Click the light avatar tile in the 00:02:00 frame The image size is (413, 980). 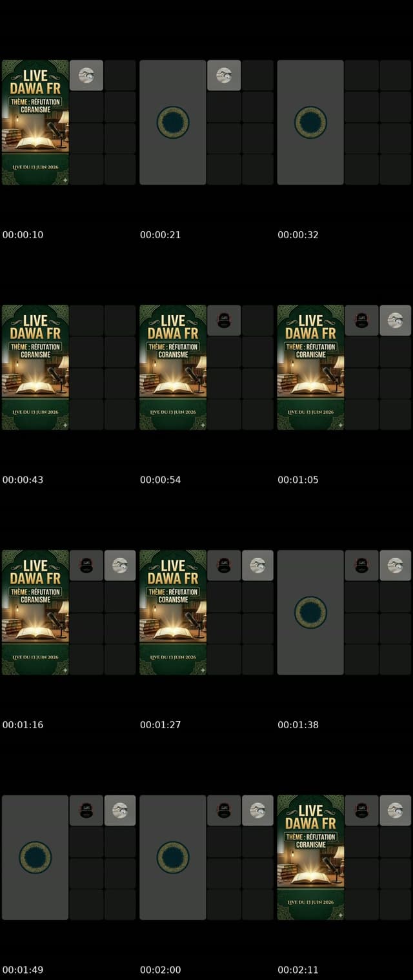(x=257, y=810)
